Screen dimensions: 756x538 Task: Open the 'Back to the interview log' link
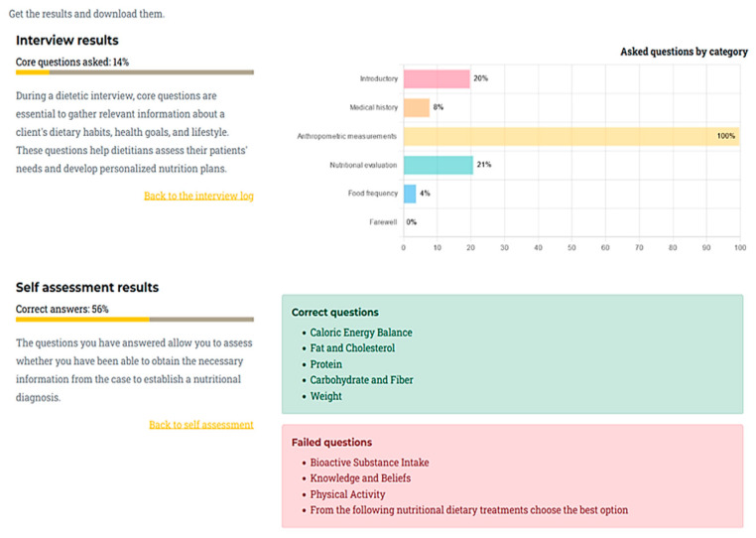pos(198,196)
